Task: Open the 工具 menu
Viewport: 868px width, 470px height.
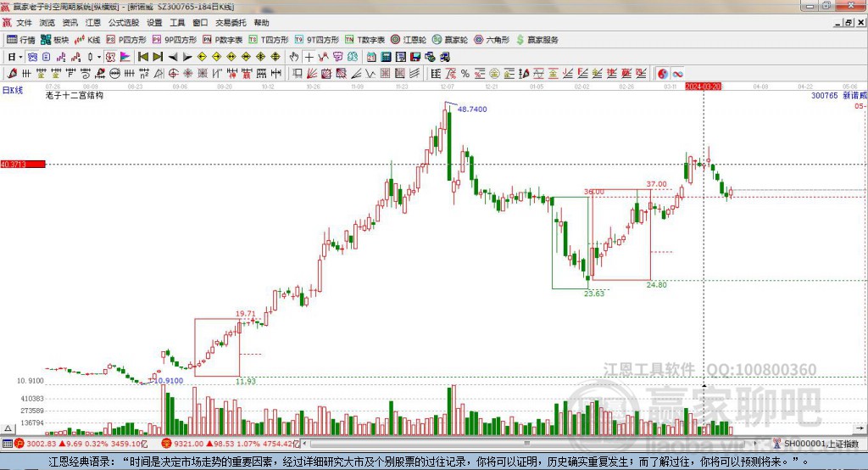Action: (177, 23)
